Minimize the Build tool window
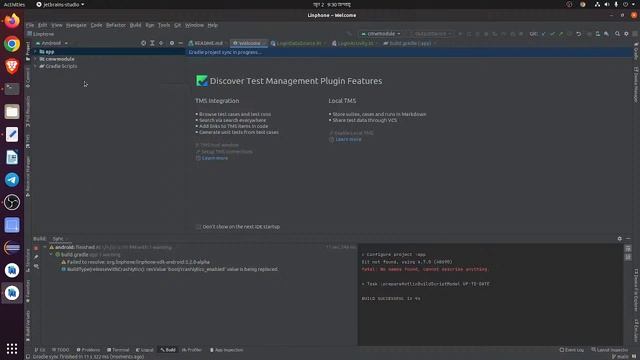Viewport: 640px width, 360px height. point(628,238)
